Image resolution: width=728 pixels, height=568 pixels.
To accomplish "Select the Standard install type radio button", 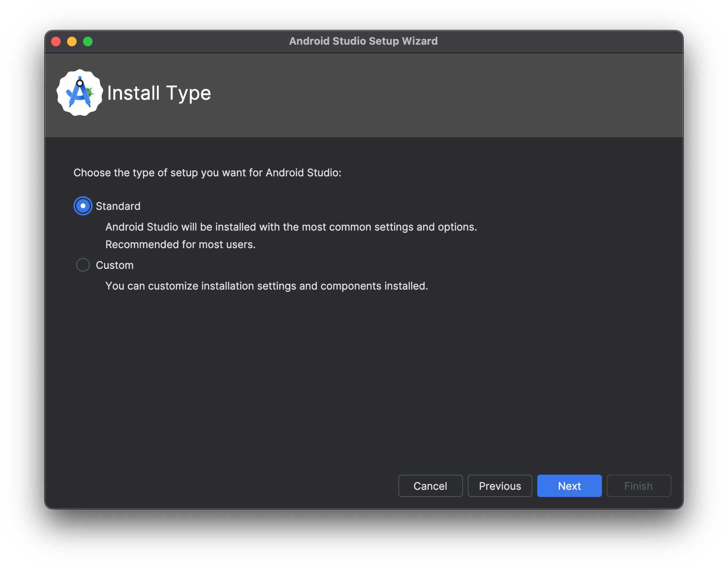I will tap(83, 206).
